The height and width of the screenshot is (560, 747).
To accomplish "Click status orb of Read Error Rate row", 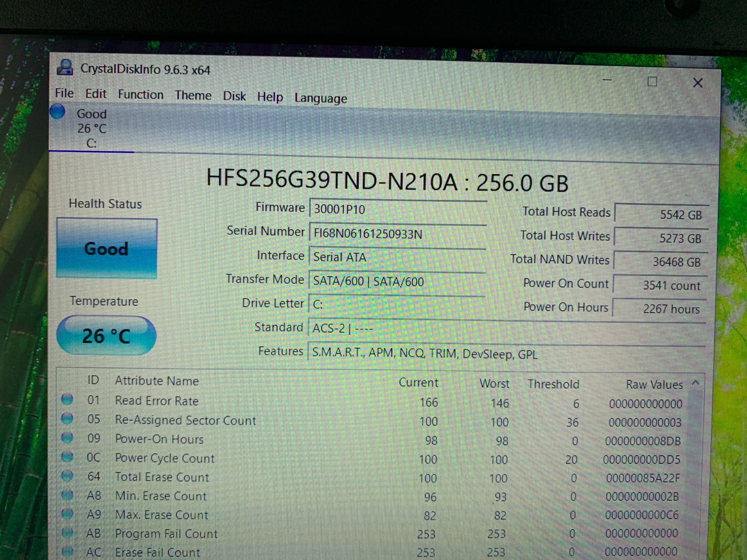I will click(x=67, y=399).
